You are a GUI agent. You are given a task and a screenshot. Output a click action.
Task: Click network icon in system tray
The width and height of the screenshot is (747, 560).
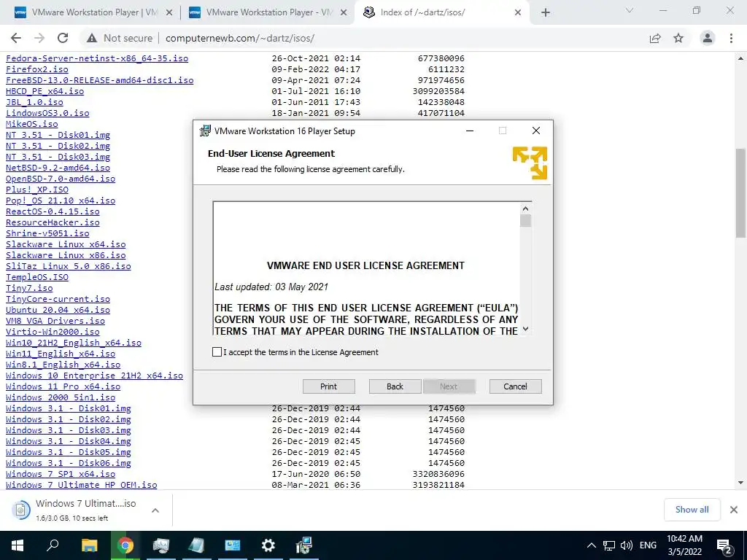(608, 545)
